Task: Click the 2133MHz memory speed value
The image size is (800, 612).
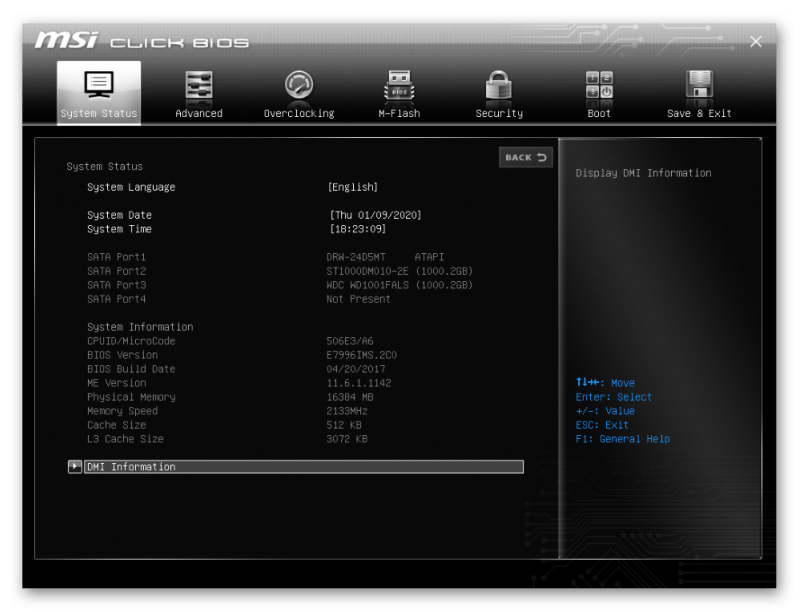Action: point(347,411)
